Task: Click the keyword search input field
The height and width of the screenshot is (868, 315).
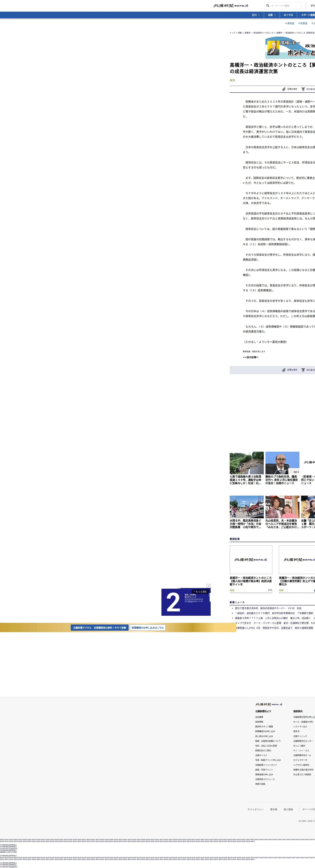Action: tap(285, 6)
